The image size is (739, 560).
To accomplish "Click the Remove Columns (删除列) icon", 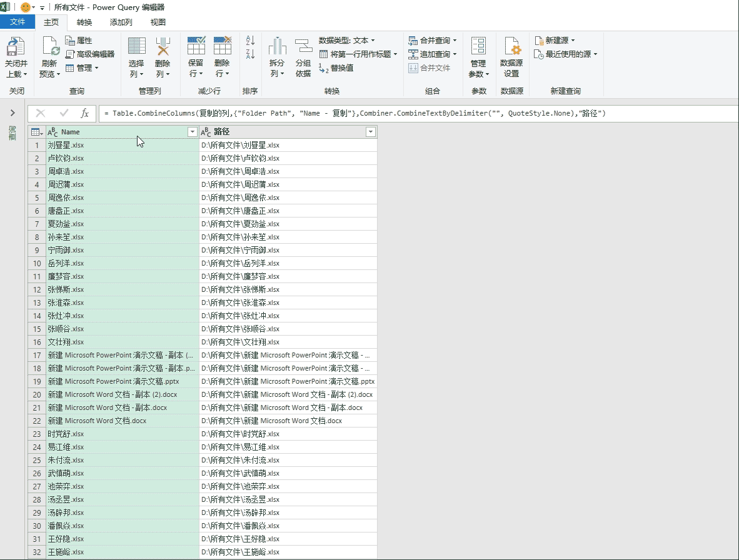I will pyautogui.click(x=163, y=47).
